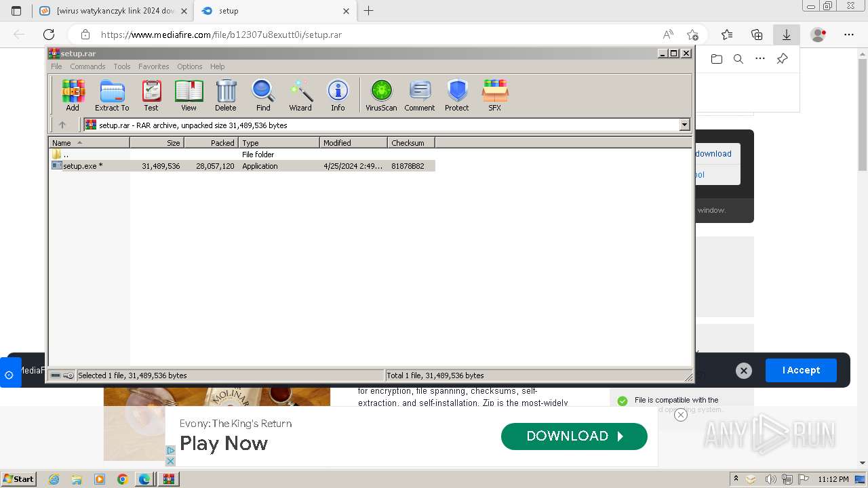Pin the downloads panel

click(x=782, y=59)
